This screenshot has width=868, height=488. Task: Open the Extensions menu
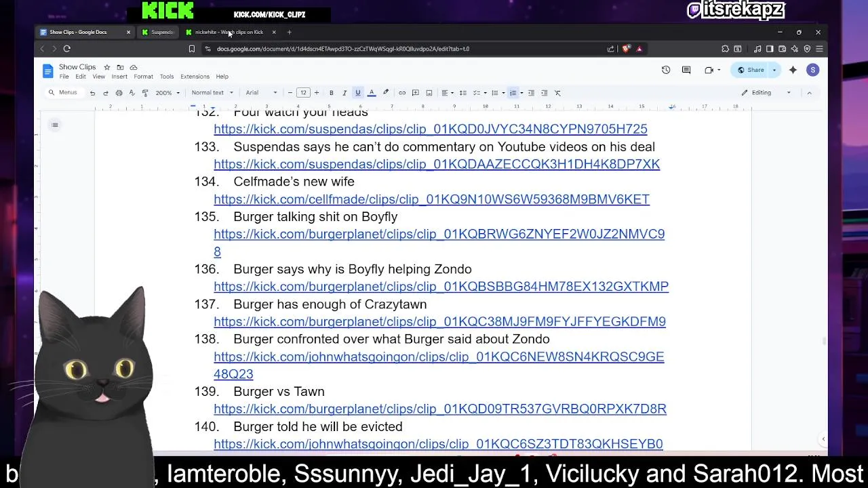pos(195,77)
